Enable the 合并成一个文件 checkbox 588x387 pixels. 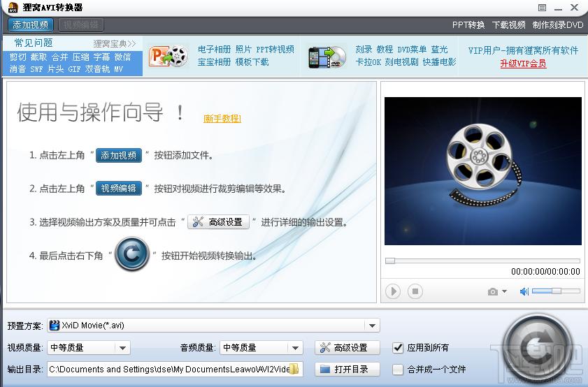[x=398, y=370]
